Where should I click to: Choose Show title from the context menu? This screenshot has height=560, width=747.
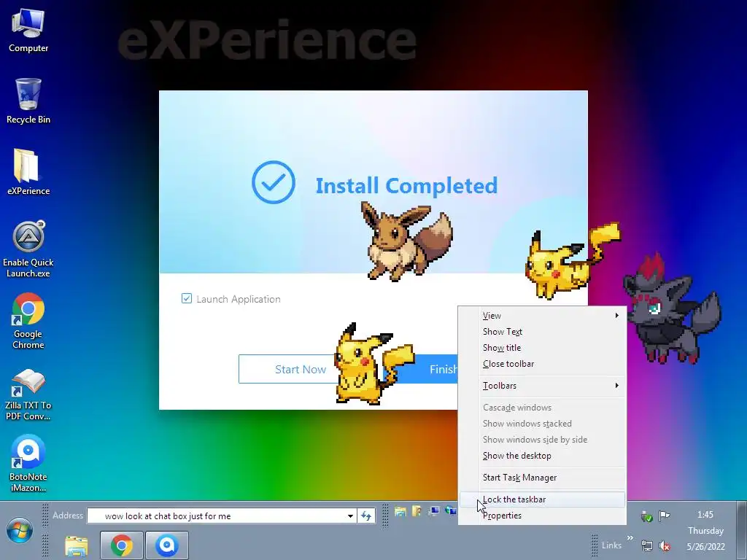[x=542, y=348]
